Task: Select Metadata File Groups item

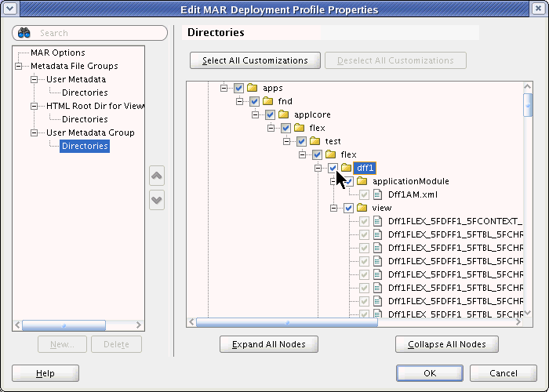Action: (x=75, y=66)
